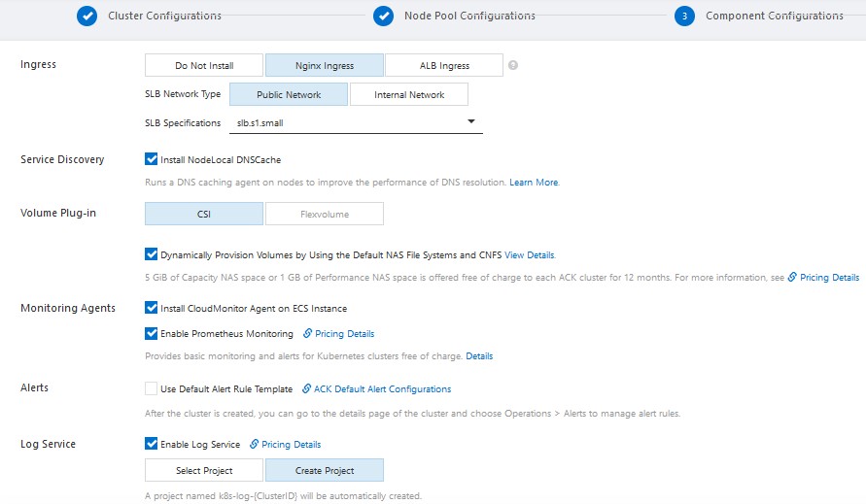Choose Select Project for Log Service
866x504 pixels.
click(204, 471)
